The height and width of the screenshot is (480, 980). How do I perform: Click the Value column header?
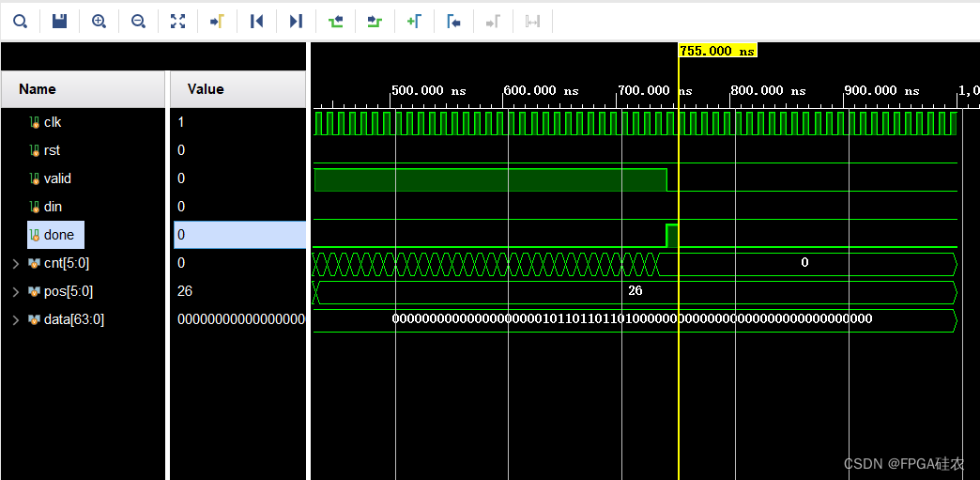pos(237,89)
